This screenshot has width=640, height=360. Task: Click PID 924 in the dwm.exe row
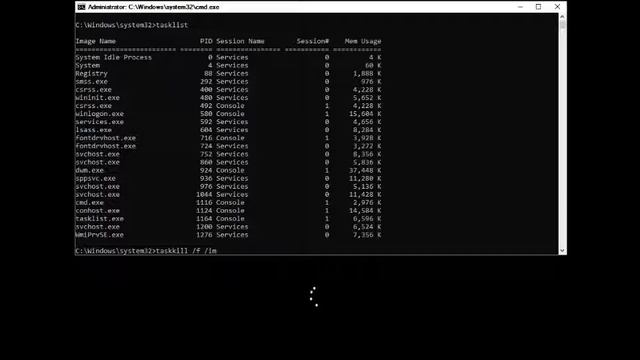206,170
